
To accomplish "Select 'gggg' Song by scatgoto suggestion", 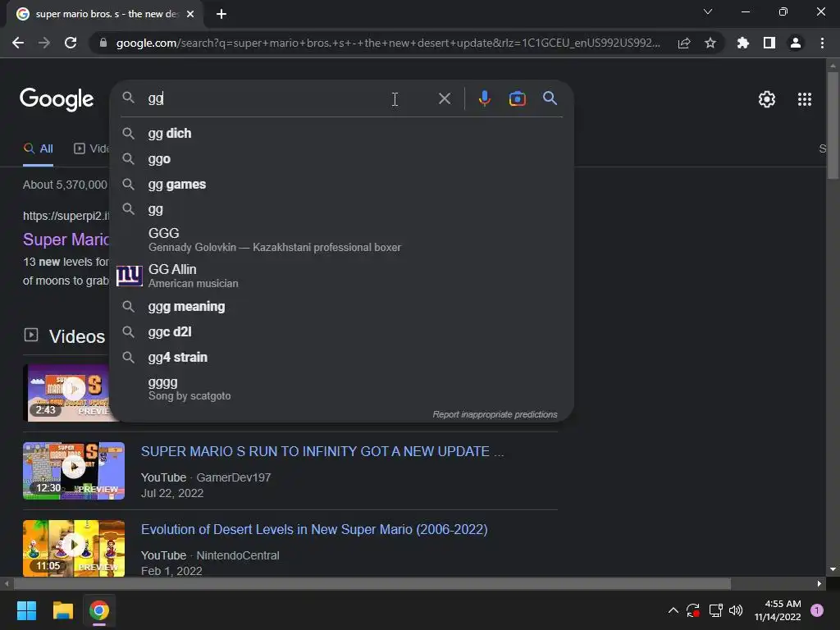I will pyautogui.click(x=342, y=388).
